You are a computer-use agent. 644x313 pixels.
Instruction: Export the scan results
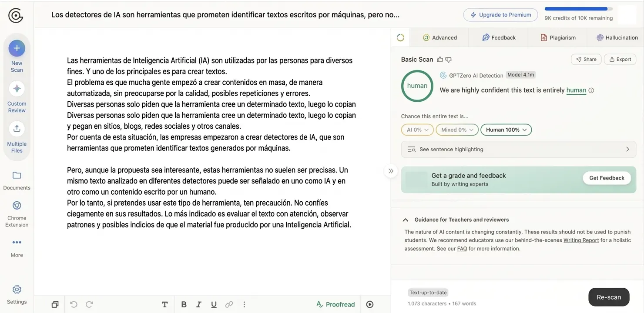click(x=620, y=59)
